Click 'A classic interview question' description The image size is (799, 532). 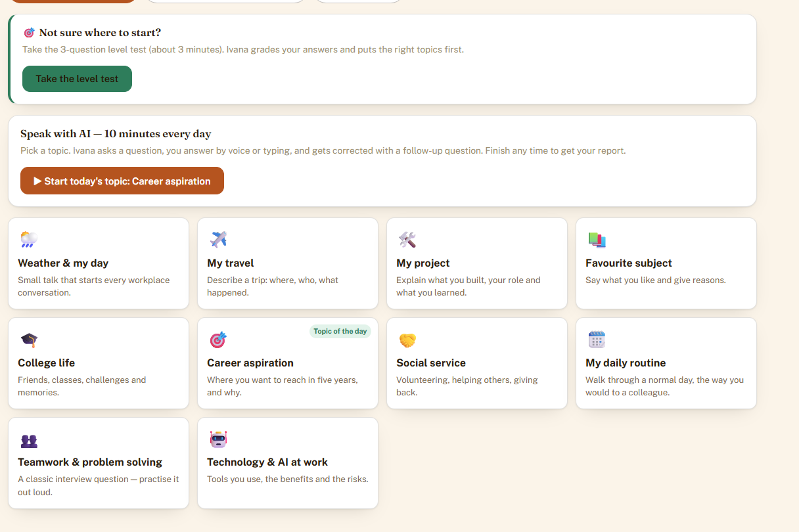[x=99, y=485]
